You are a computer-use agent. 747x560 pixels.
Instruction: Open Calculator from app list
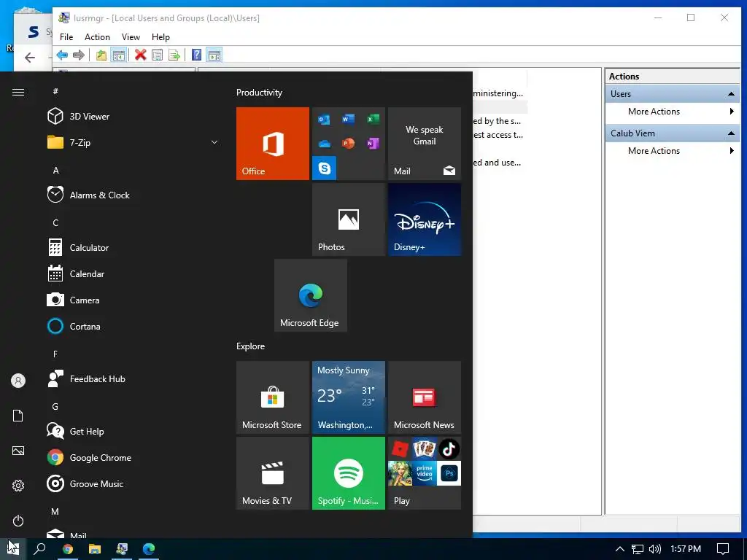[133, 248]
